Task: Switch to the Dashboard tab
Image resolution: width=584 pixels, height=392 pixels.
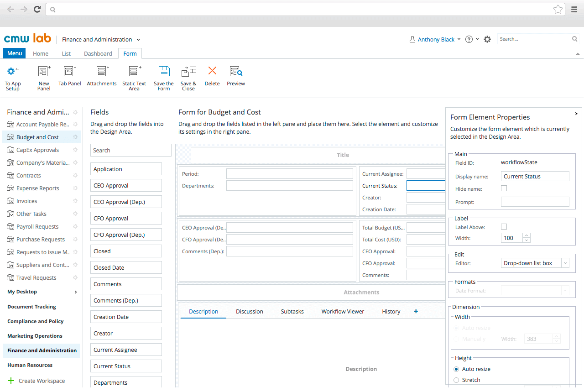Action: point(98,53)
